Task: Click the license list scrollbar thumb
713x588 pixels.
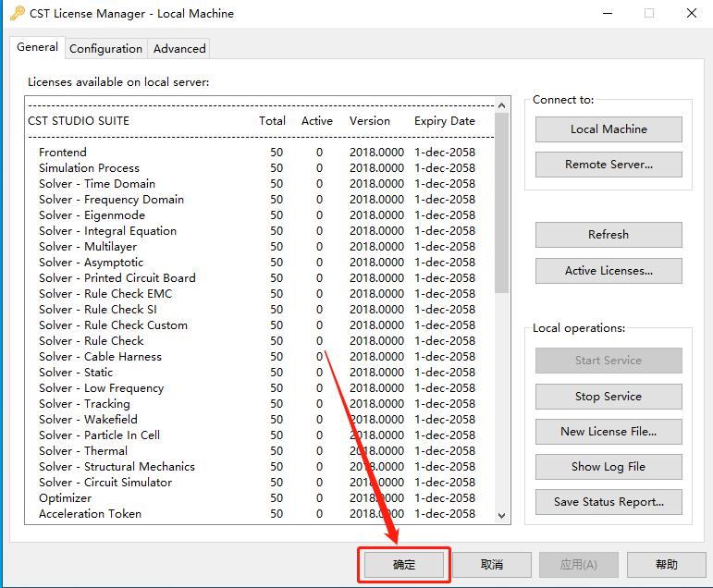Action: point(501,203)
